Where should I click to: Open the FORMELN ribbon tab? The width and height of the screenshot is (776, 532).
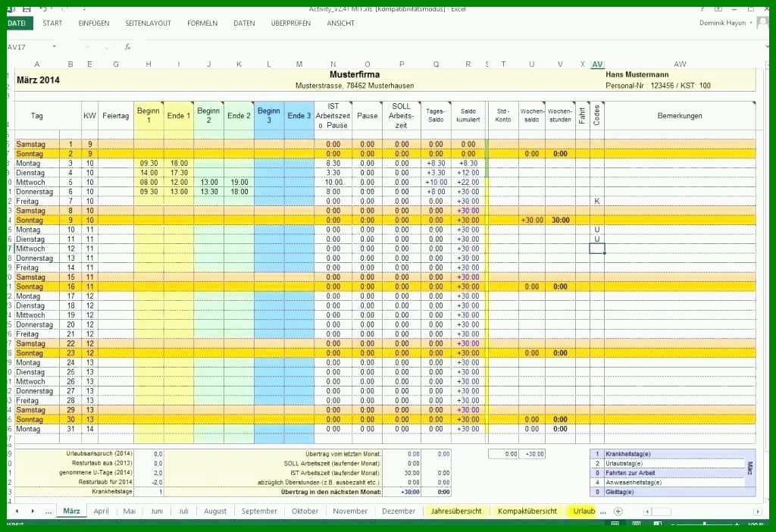(x=202, y=23)
